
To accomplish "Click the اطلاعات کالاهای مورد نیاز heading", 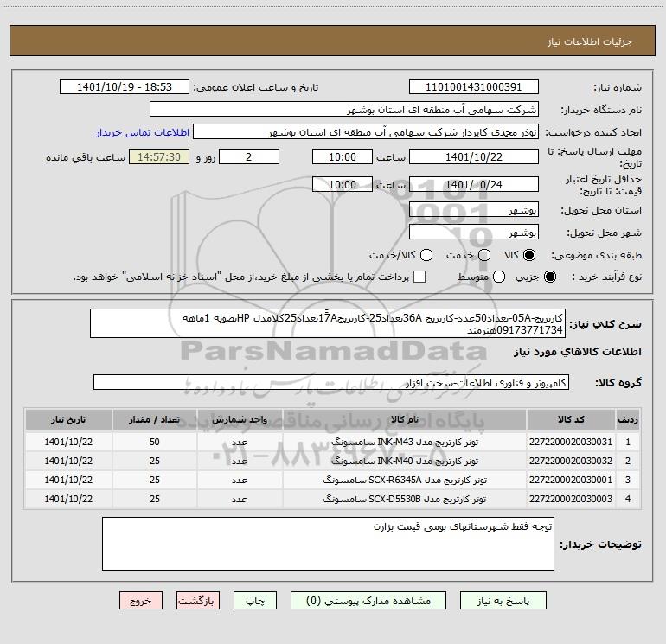I will (578, 352).
